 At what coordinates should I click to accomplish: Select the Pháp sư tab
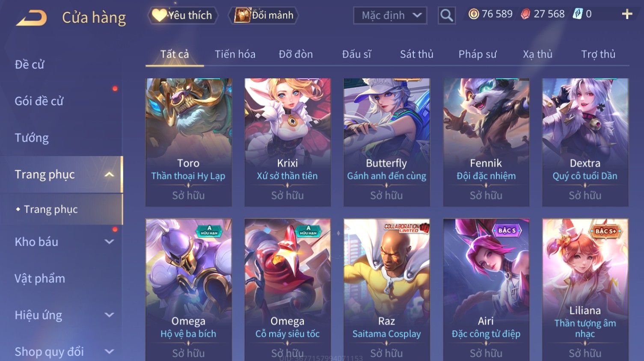478,54
